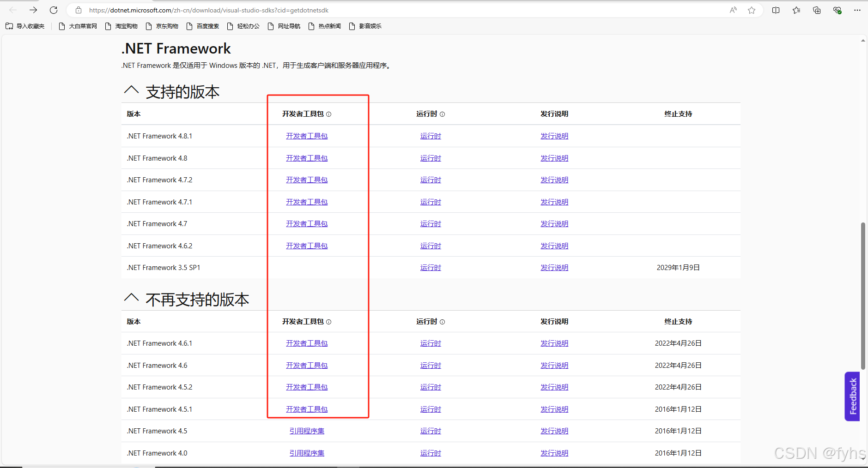Screen dimensions: 868x468
Task: Open 运行时 link for .NET Framework 4.6.1
Action: 431,343
